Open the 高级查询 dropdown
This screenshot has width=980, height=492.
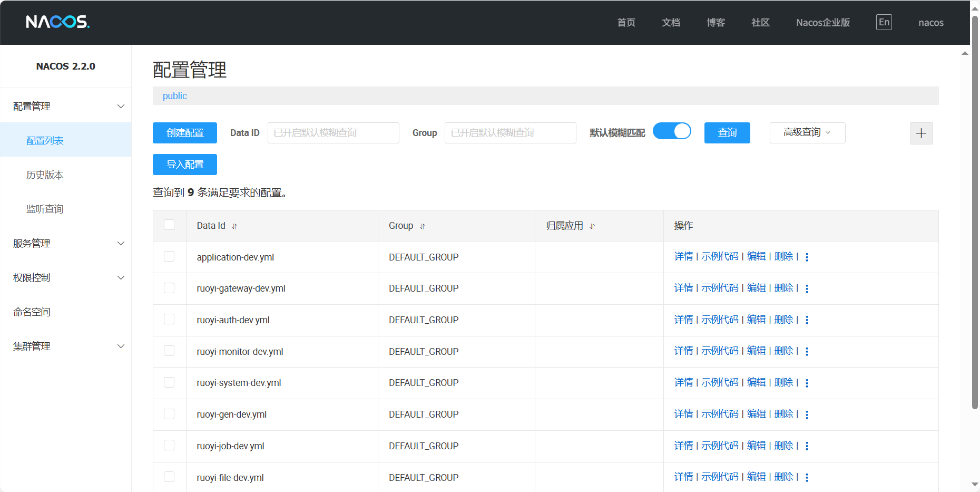807,133
